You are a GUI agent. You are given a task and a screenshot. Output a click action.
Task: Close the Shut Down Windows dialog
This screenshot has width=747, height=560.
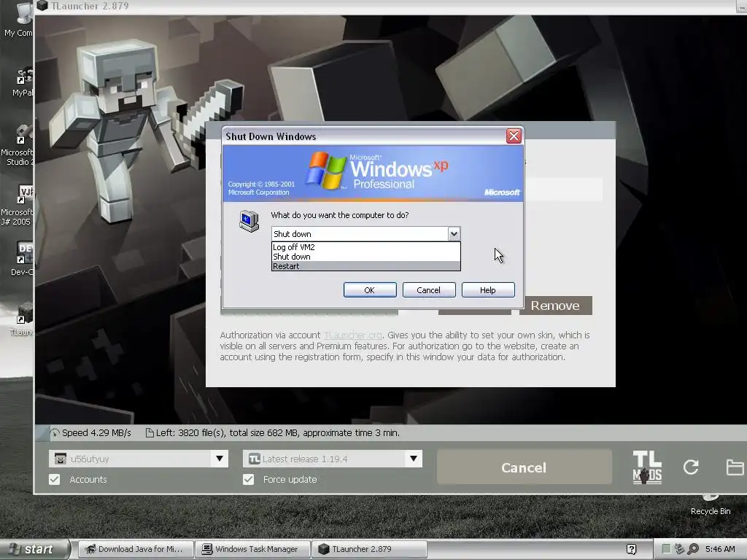click(x=514, y=136)
